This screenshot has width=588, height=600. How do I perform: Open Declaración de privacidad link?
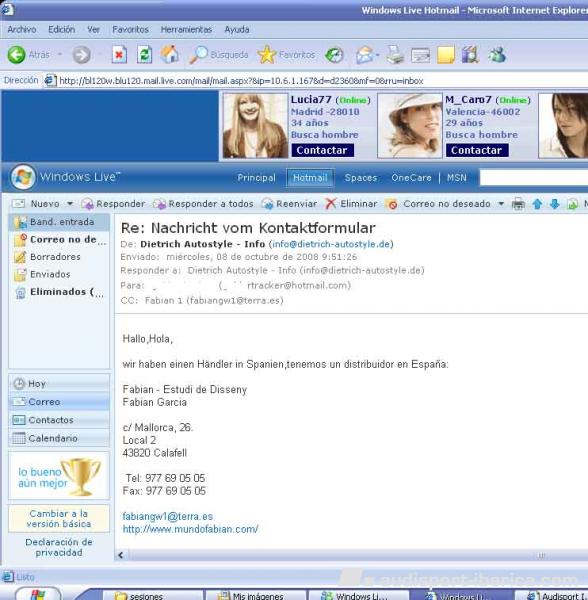click(59, 547)
